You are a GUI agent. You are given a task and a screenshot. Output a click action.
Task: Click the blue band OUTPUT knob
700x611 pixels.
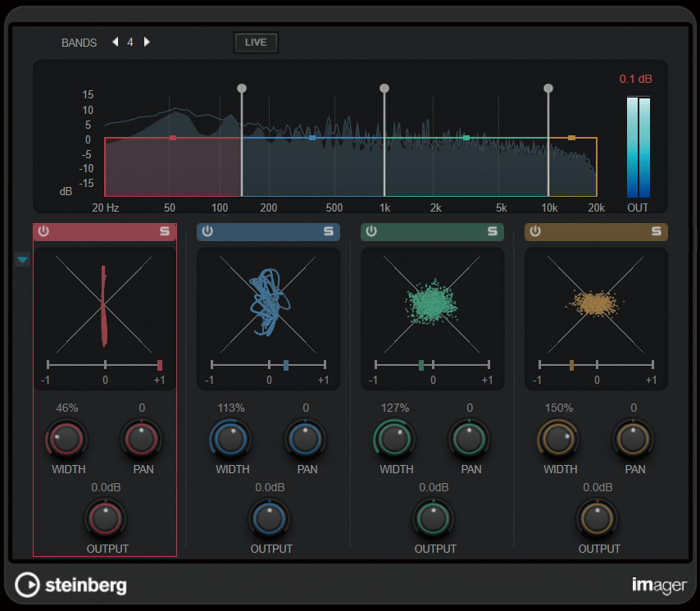[269, 518]
